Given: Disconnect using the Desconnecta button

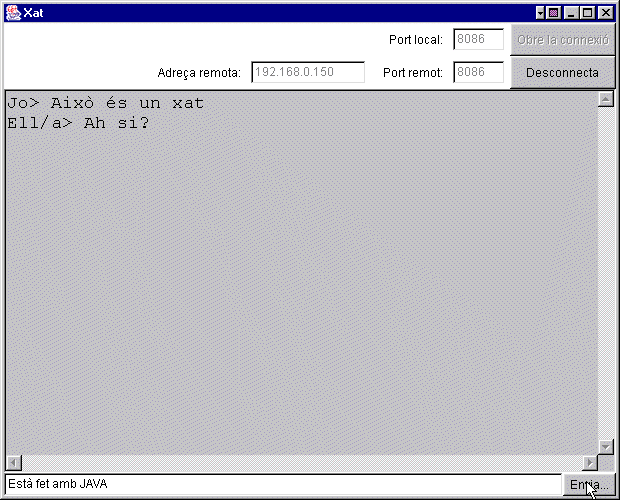Looking at the screenshot, I should (563, 73).
